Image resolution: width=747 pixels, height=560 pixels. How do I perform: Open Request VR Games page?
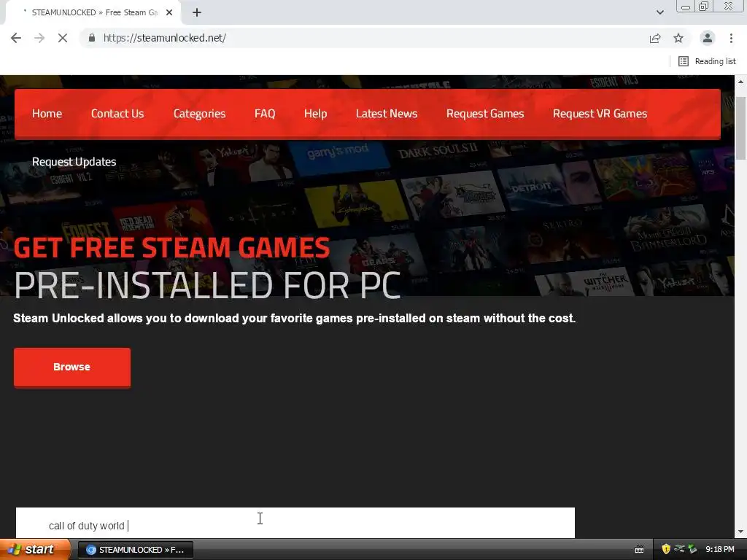click(x=600, y=114)
